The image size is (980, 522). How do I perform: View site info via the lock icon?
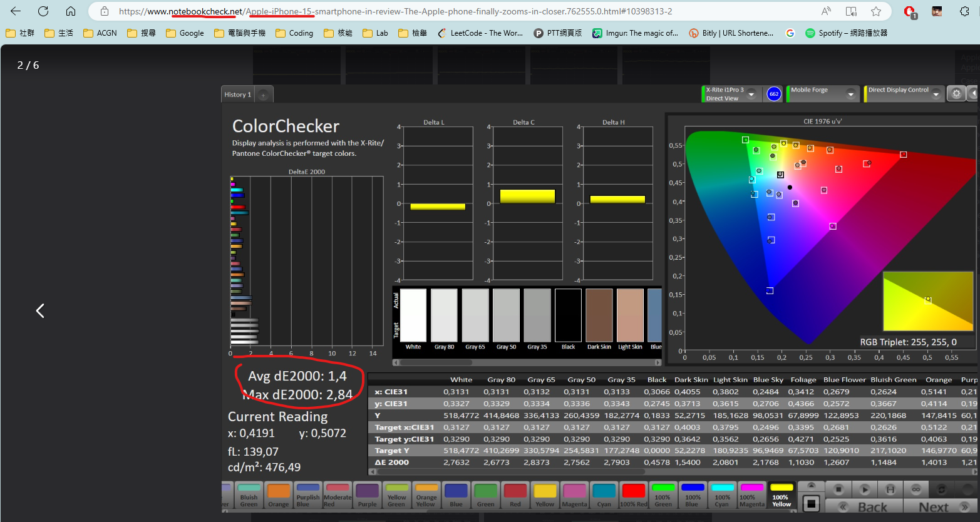point(105,11)
